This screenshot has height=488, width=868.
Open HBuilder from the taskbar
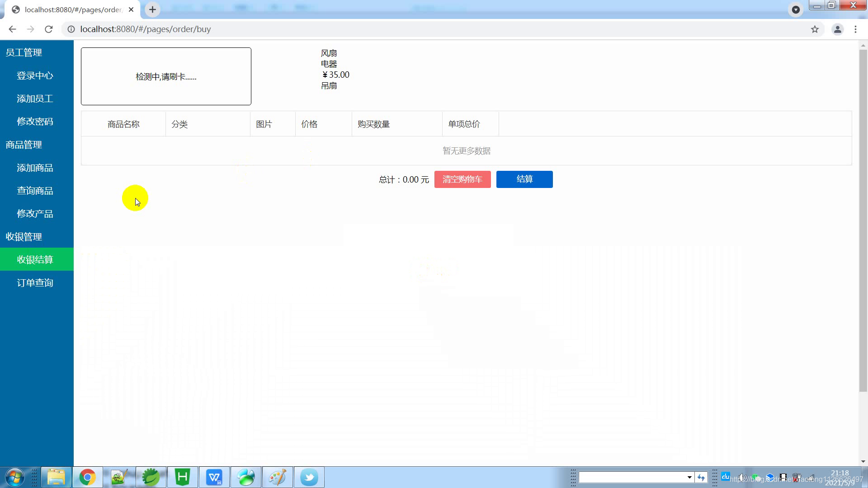click(x=182, y=477)
